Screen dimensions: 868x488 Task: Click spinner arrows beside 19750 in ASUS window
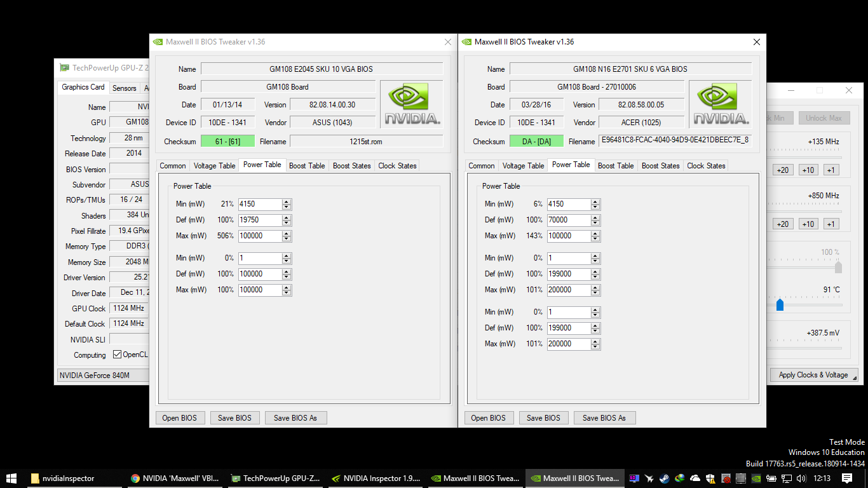click(287, 220)
